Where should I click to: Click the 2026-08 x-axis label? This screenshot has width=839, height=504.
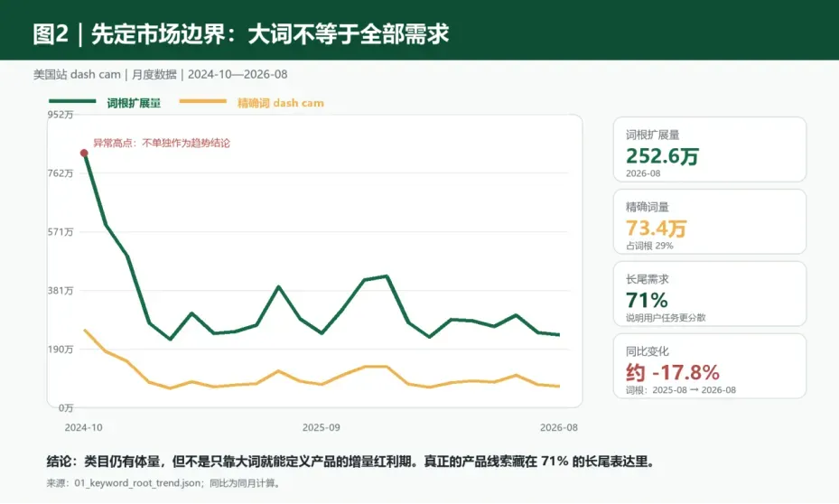click(x=559, y=427)
